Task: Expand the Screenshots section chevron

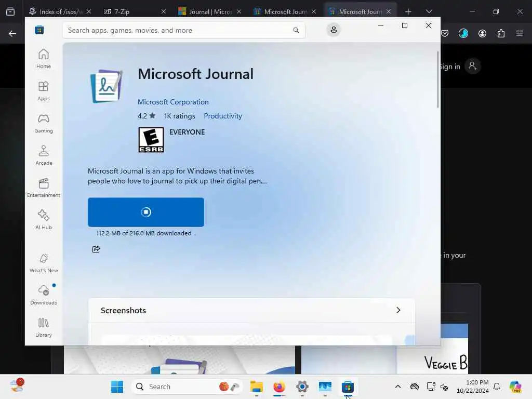Action: click(398, 310)
